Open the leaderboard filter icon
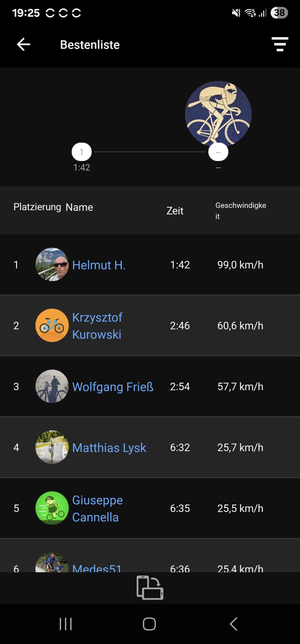 point(280,44)
